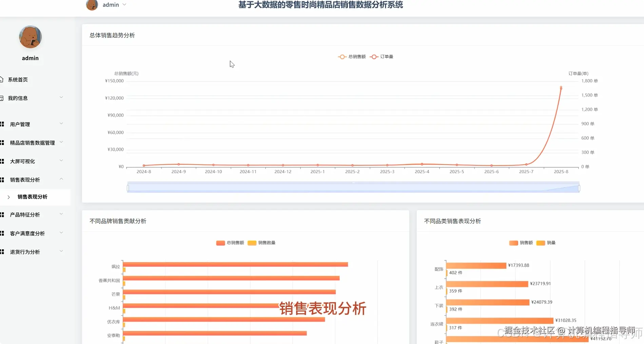Click the 402 件 quantity label
Viewport: 644px width, 344px height.
point(456,273)
